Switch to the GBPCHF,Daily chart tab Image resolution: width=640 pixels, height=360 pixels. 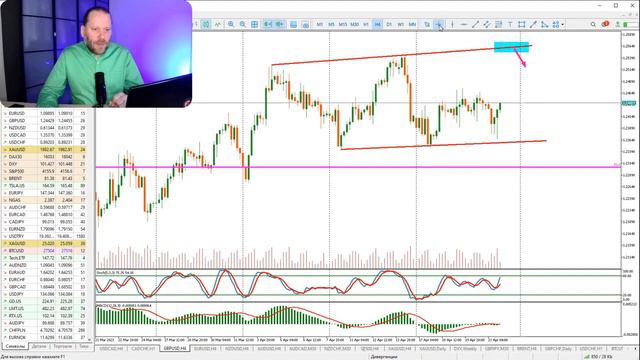pyautogui.click(x=558, y=349)
